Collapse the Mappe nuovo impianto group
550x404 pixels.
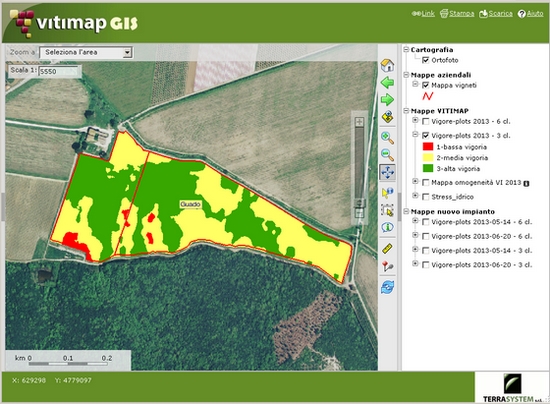406,211
